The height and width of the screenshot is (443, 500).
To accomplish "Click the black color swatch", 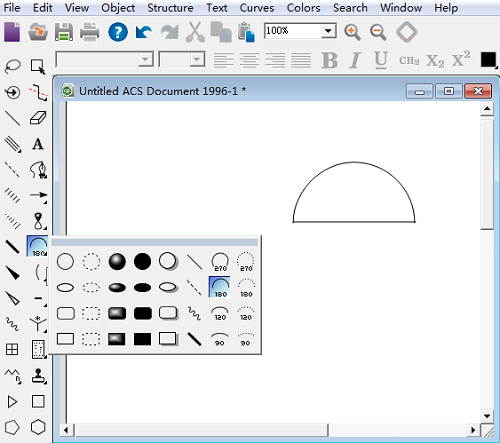I will [x=488, y=60].
